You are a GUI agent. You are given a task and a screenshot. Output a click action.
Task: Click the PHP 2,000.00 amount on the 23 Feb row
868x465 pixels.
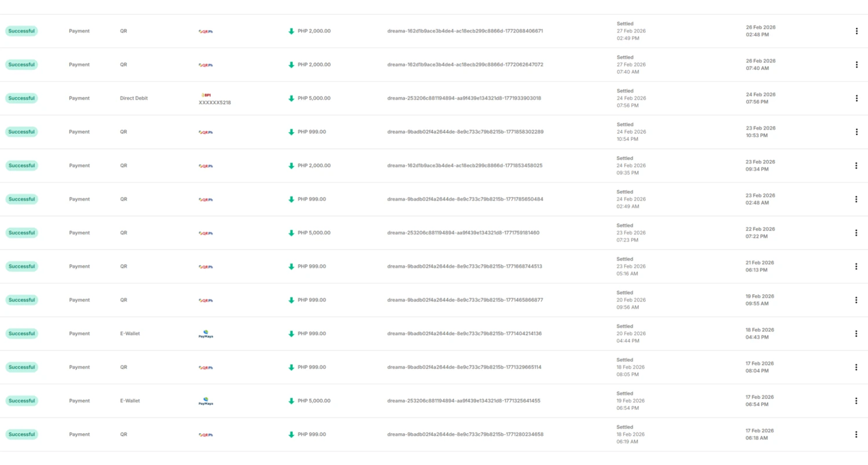pyautogui.click(x=314, y=166)
